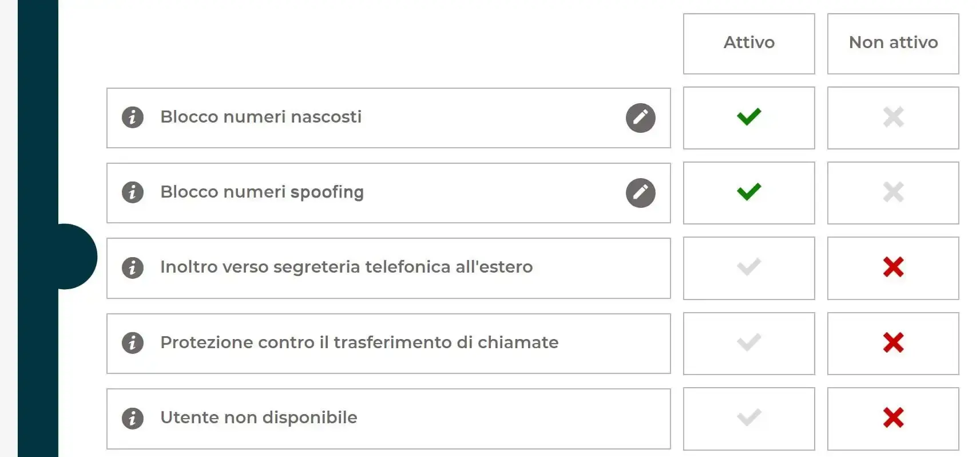Click green checkmark for Blocco numeri spoofing
This screenshot has height=457, width=980.
pos(749,192)
